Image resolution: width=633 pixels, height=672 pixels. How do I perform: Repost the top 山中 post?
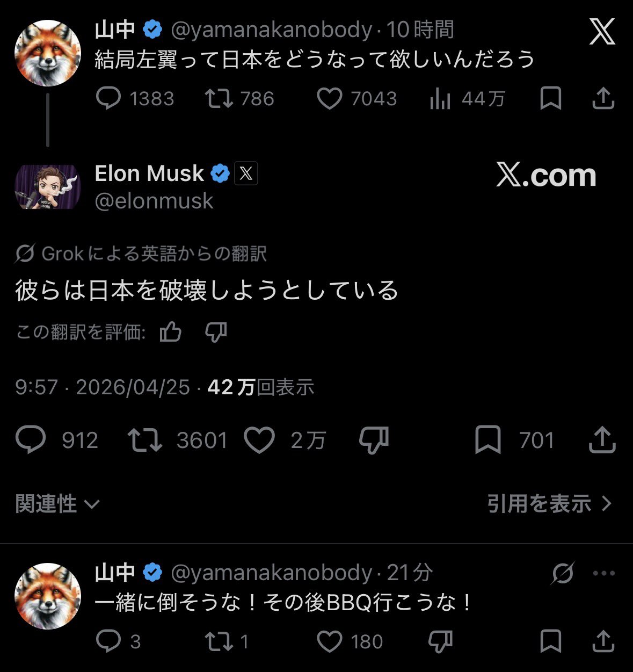tap(219, 99)
